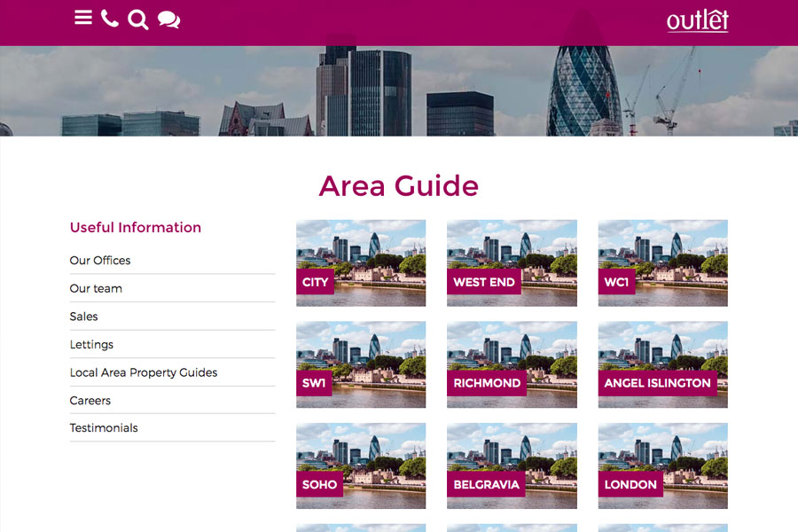
Task: Open the WEST END area guide
Action: (512, 262)
